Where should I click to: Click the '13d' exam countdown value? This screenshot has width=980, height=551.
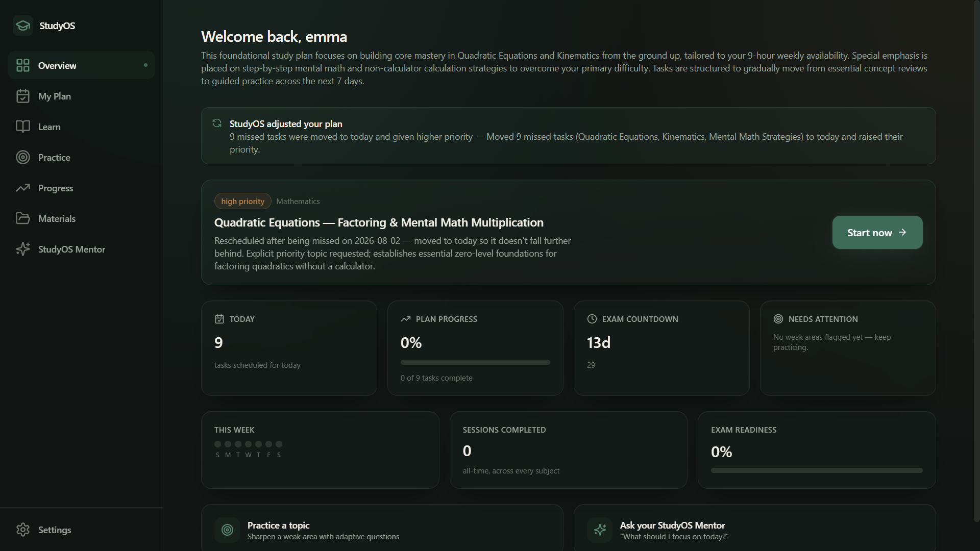tap(598, 342)
